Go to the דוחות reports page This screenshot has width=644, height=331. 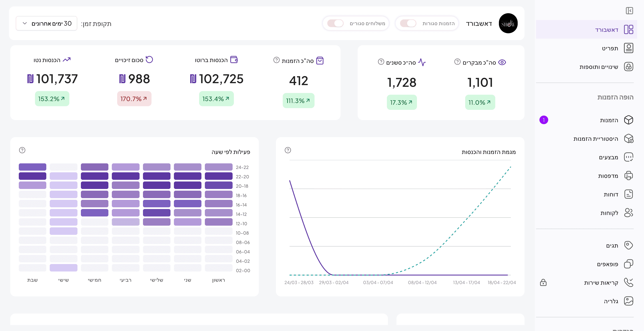[x=611, y=194]
